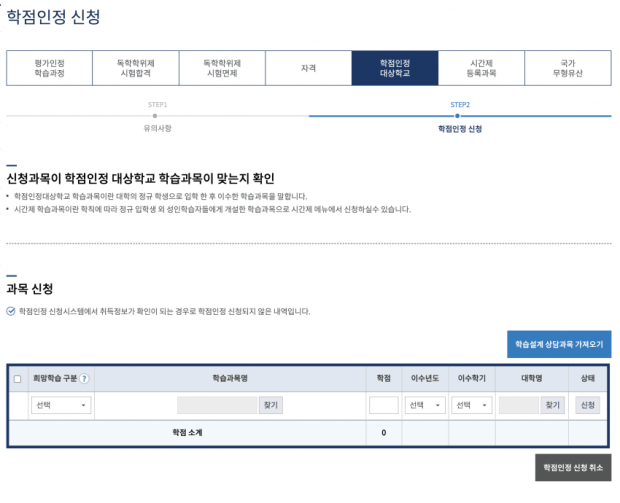This screenshot has width=620, height=503.
Task: Open the 국가 무형유산 tab
Action: [x=568, y=68]
